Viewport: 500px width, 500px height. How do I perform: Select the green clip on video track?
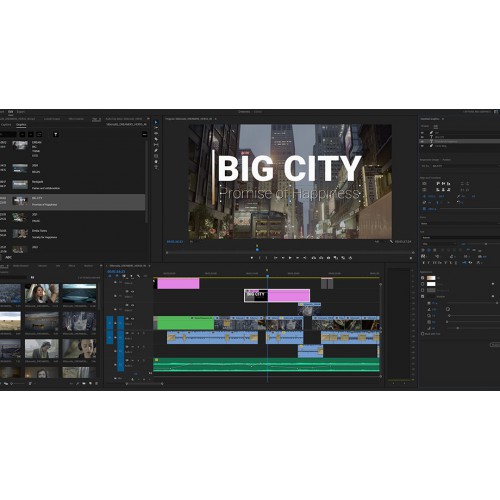186,323
